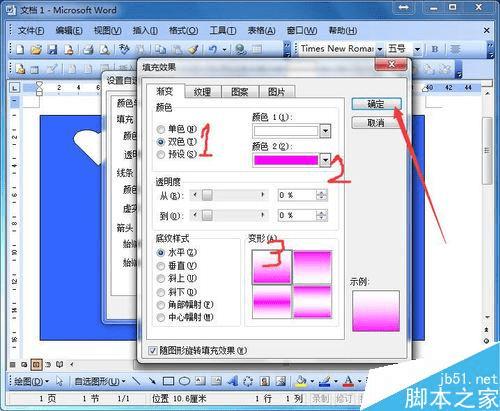Click the Insert Hyperlink globe icon
500x411 pixels.
(x=240, y=50)
